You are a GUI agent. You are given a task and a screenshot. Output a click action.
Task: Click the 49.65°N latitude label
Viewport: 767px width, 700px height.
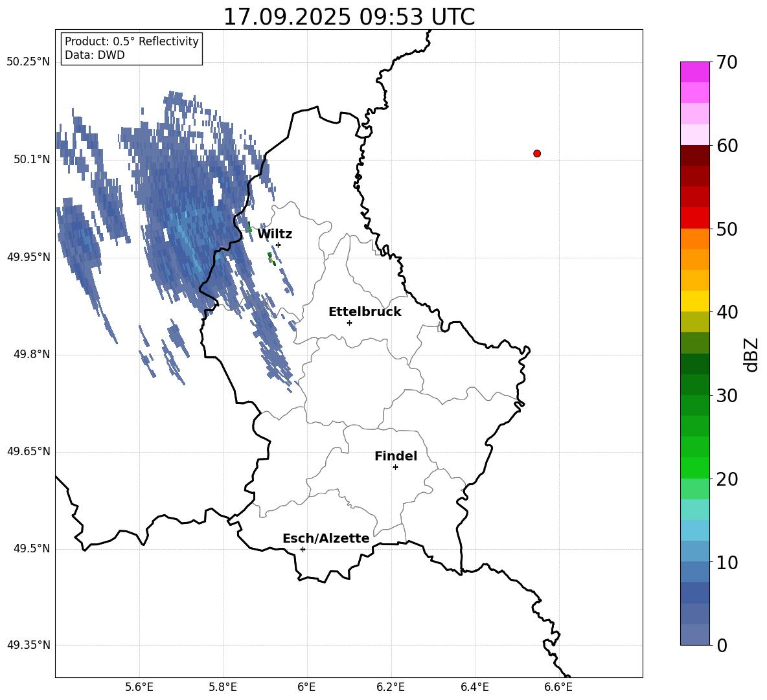[29, 451]
